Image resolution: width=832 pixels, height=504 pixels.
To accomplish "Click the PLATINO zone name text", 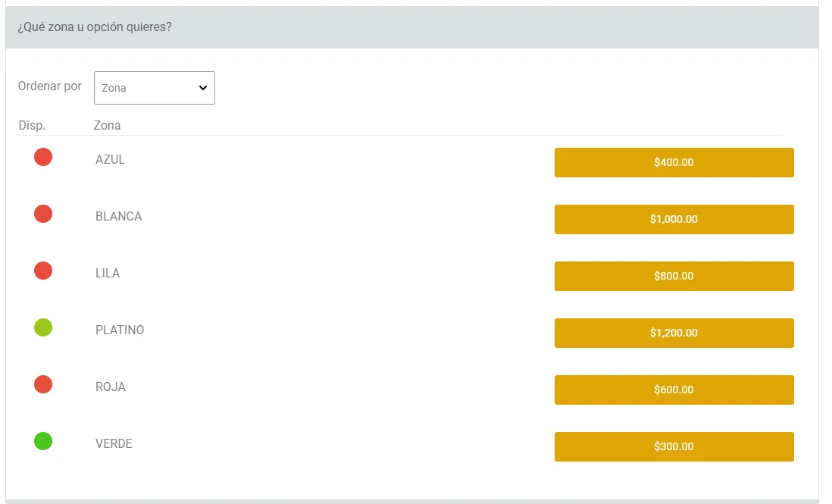I will 120,330.
